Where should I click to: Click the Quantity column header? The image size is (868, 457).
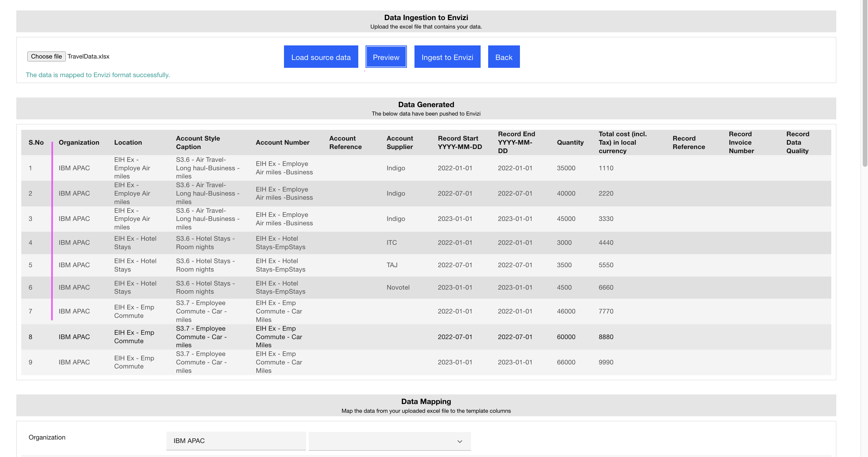tap(570, 142)
